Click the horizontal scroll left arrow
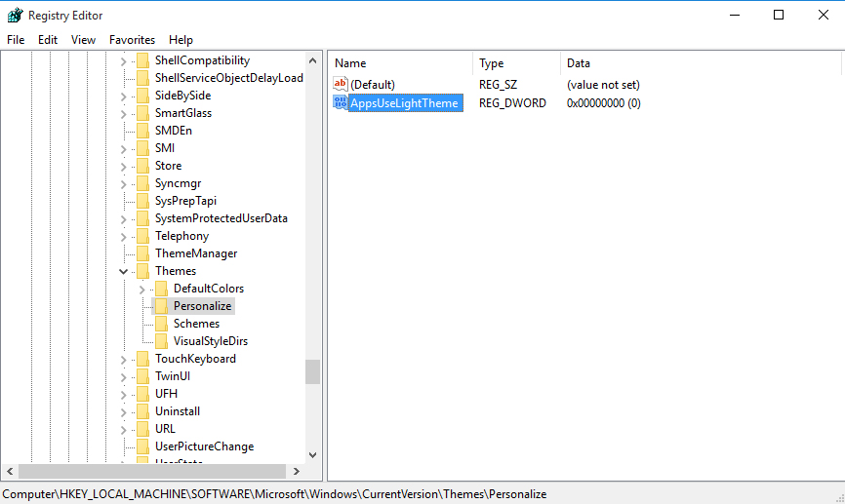The width and height of the screenshot is (845, 504). 10,471
